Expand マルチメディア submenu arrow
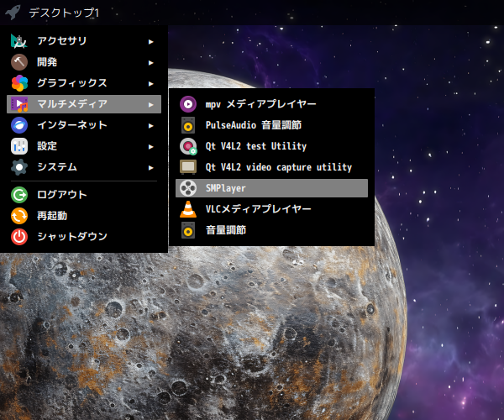Screen dimensions: 504x420 coord(150,105)
